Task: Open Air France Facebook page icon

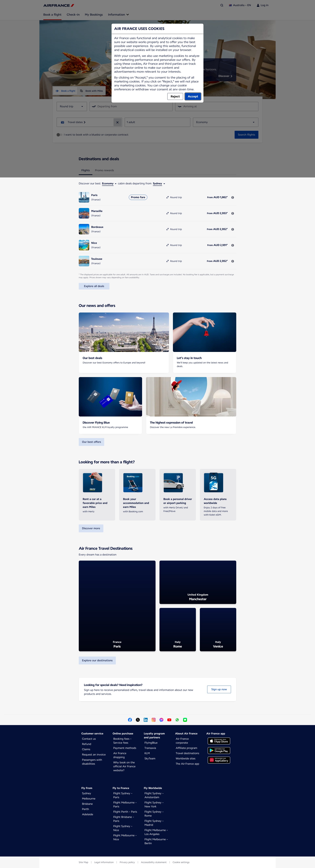Action: tap(130, 720)
